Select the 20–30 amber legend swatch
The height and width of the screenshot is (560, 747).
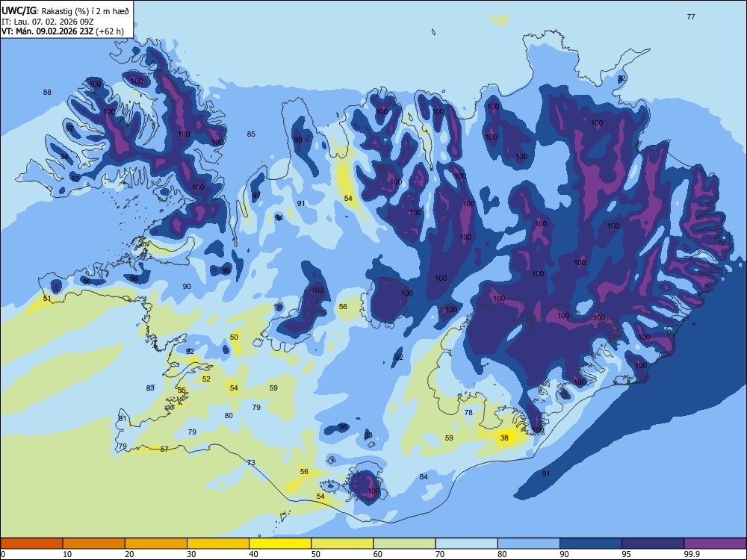tap(156, 544)
